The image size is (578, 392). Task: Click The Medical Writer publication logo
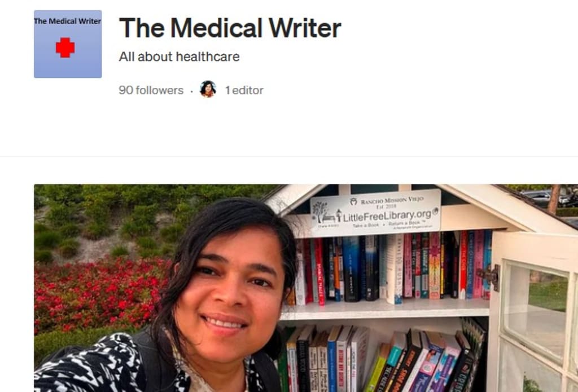68,44
